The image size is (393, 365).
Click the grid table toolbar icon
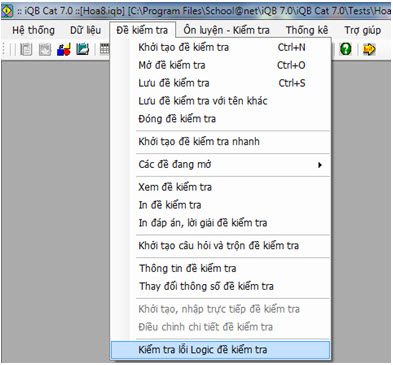[104, 50]
